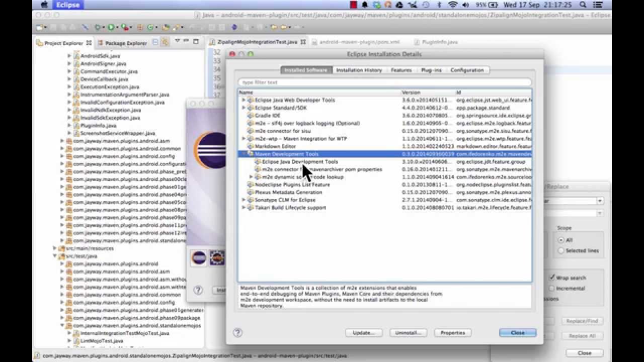
Task: Click the New Java Package toolbar icon
Action: click(140, 27)
